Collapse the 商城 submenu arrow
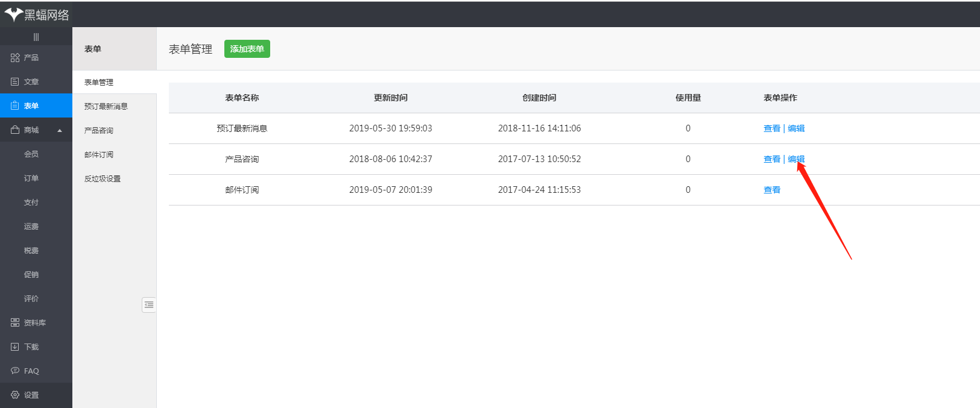Viewport: 980px width, 408px height. click(60, 131)
